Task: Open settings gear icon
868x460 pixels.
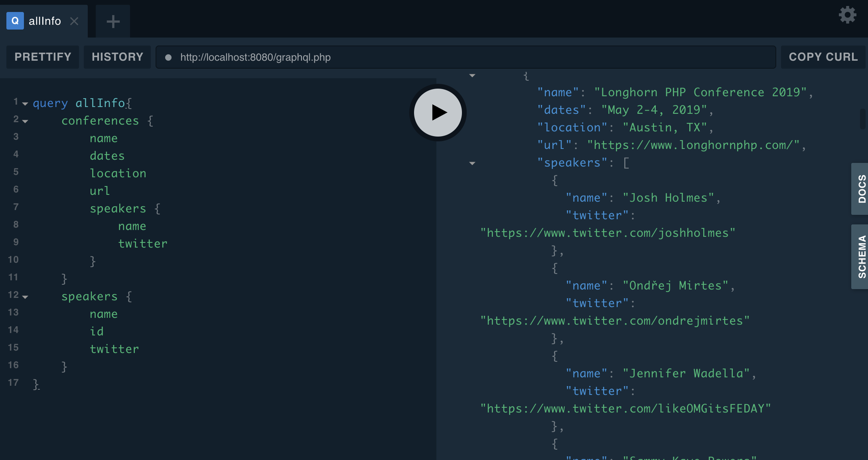Action: pyautogui.click(x=847, y=15)
